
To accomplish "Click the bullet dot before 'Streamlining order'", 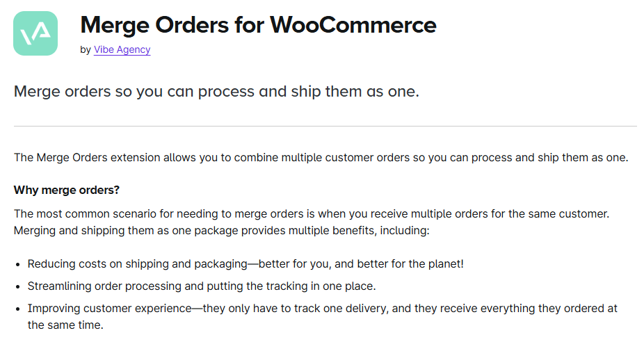I will click(17, 287).
